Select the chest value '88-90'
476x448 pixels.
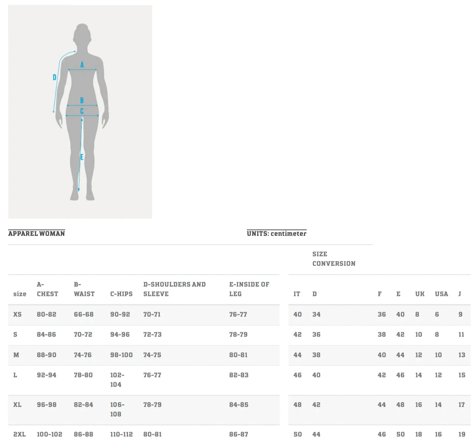pos(47,355)
